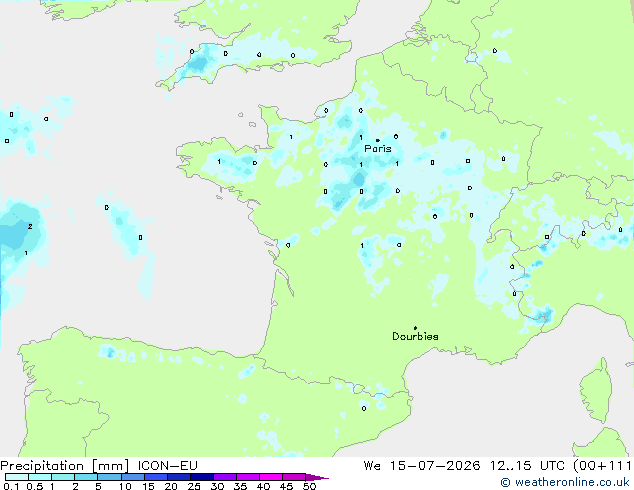Click the '2' precipitation value over the Atlantic
The width and height of the screenshot is (634, 490).
[x=30, y=226]
